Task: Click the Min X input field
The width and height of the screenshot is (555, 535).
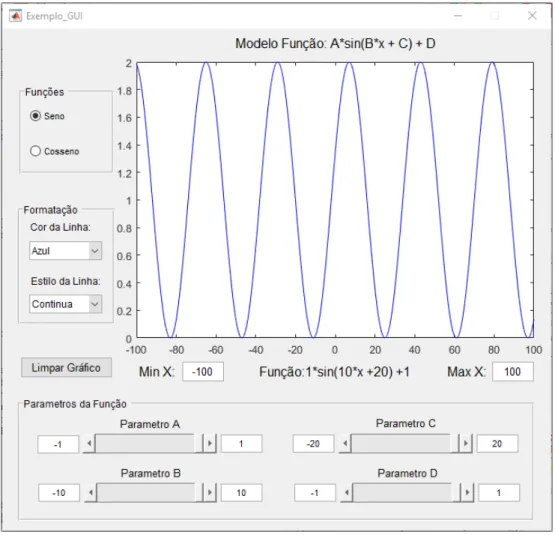Action: 203,372
